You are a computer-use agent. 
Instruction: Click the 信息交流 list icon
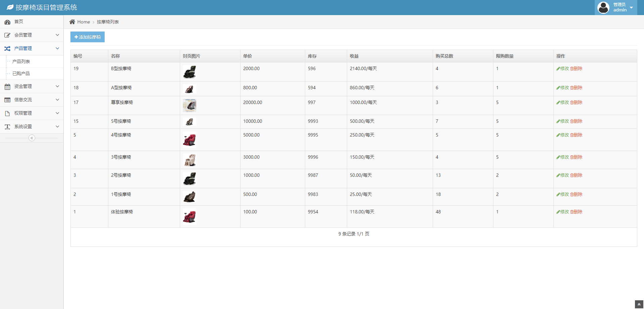[7, 100]
